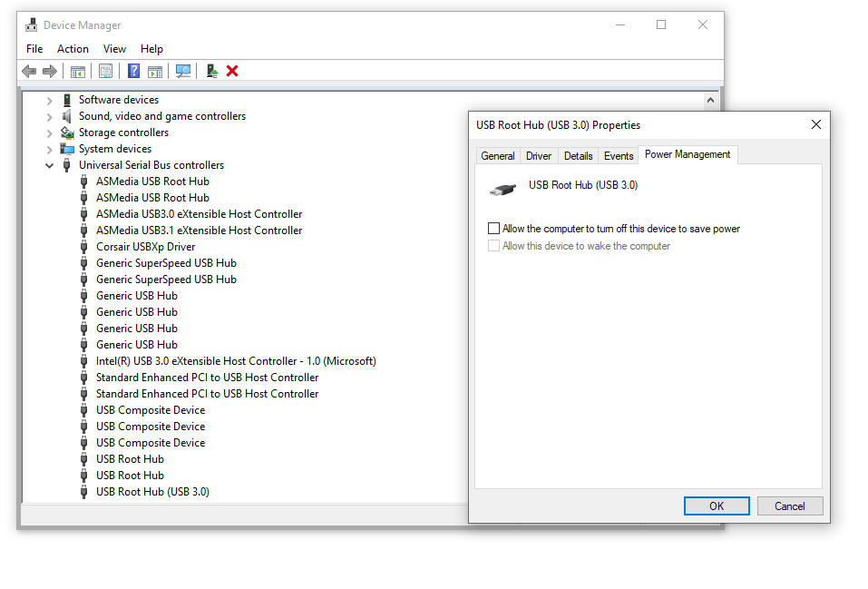Click the Universal Serial Bus controllers icon
The image size is (868, 589).
67,165
